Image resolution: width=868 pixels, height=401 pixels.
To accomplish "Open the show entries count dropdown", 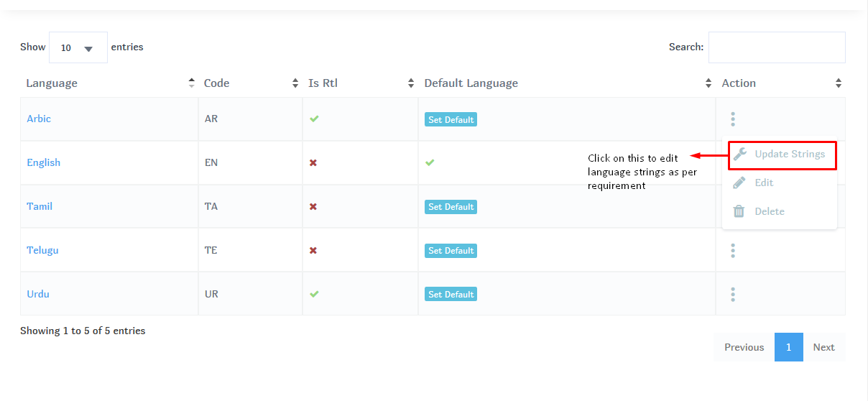I will (78, 47).
